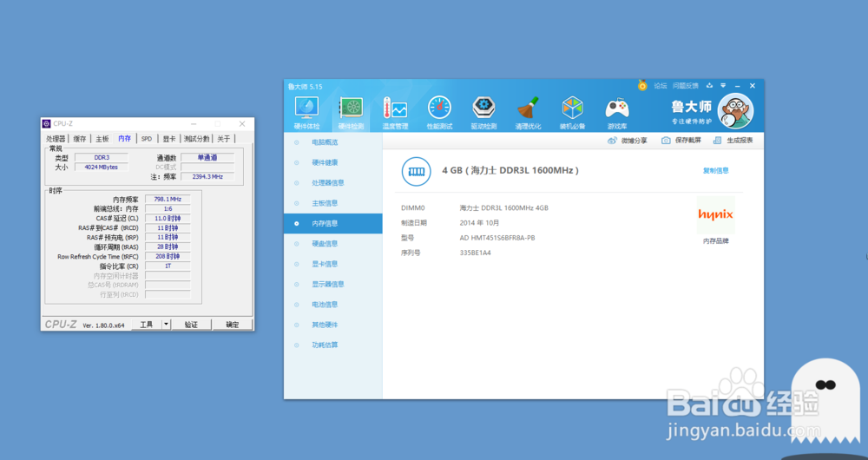Click the 鲁大师 avatar portrait
868x460 pixels.
[735, 111]
